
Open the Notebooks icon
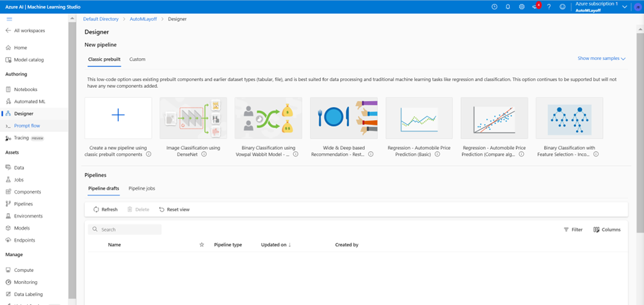(8, 90)
